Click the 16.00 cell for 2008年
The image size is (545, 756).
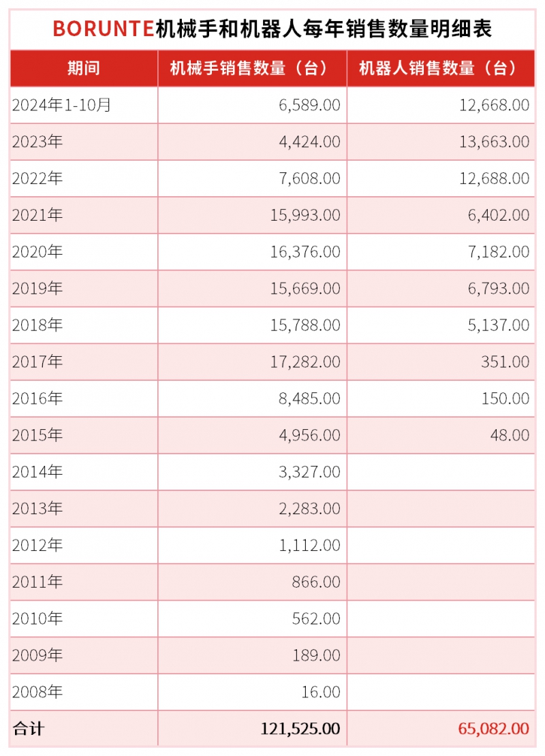click(321, 692)
